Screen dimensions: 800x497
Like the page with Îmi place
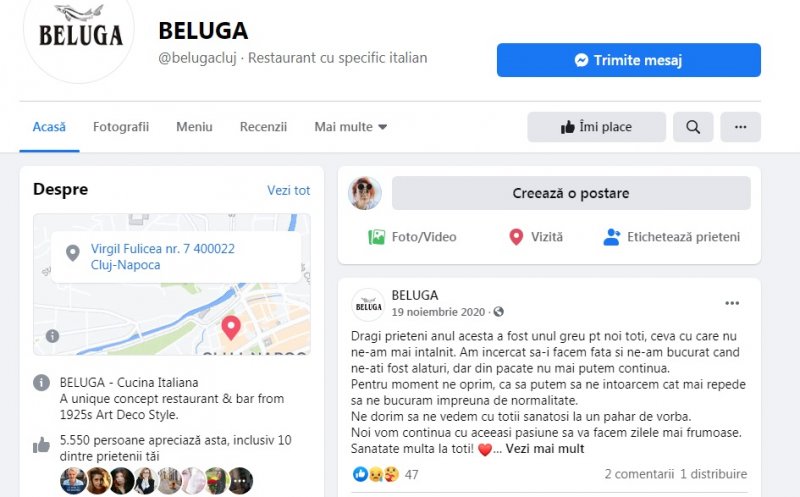point(596,127)
